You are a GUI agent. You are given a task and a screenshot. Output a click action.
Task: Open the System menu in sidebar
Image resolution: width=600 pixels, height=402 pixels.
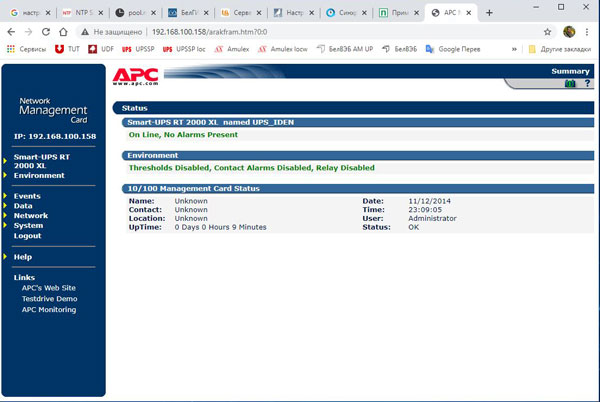pos(28,225)
